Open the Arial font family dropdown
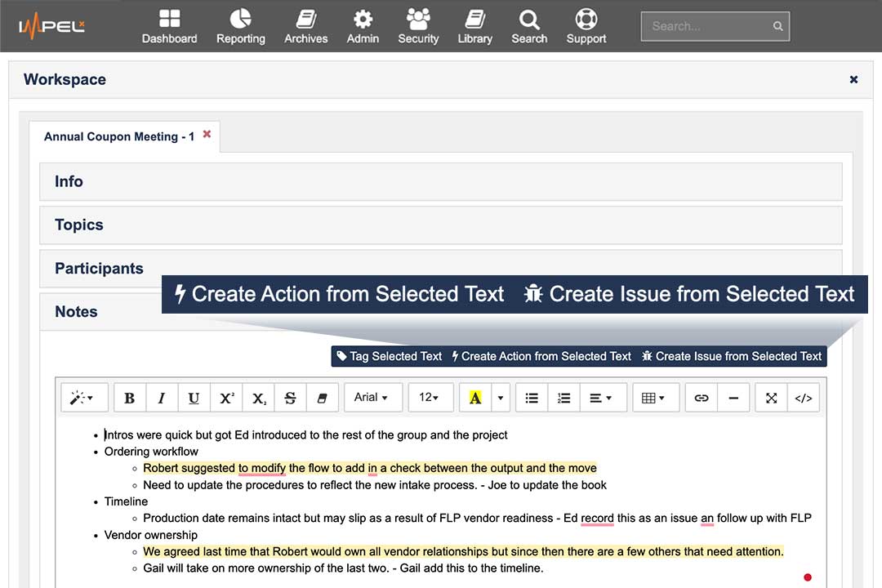 pyautogui.click(x=373, y=398)
